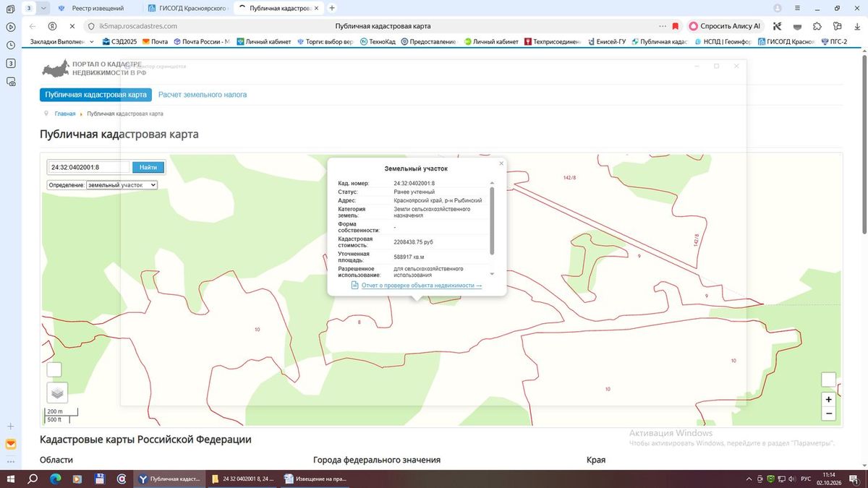The image size is (868, 488).
Task: Switch to the ГИСОГД Красноярского tab
Action: (187, 8)
